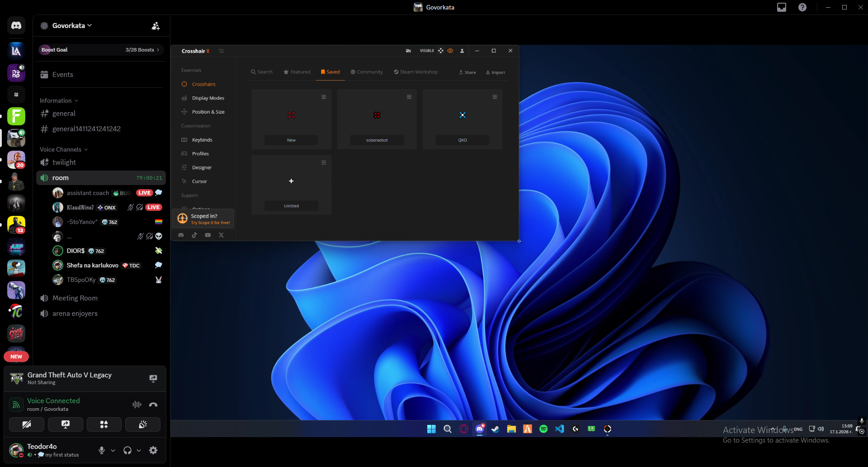
Task: Click the Import button in Crosshair X
Action: (x=495, y=72)
